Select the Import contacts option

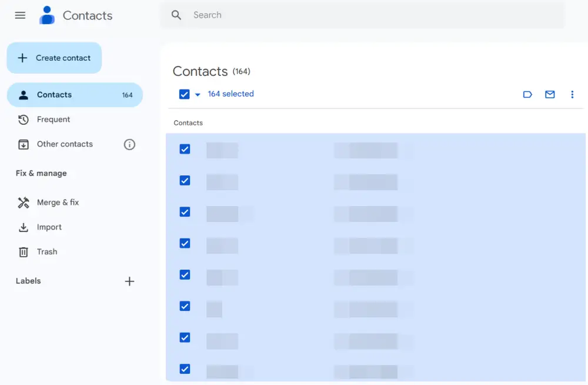(49, 227)
